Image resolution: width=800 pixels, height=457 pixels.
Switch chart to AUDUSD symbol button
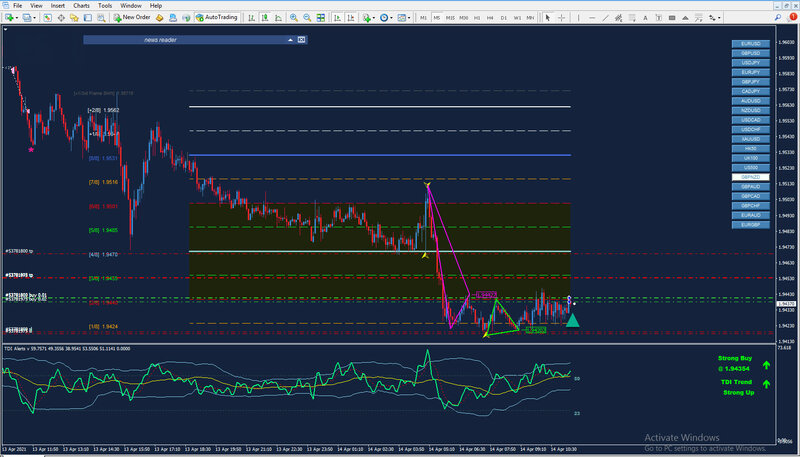pos(751,100)
